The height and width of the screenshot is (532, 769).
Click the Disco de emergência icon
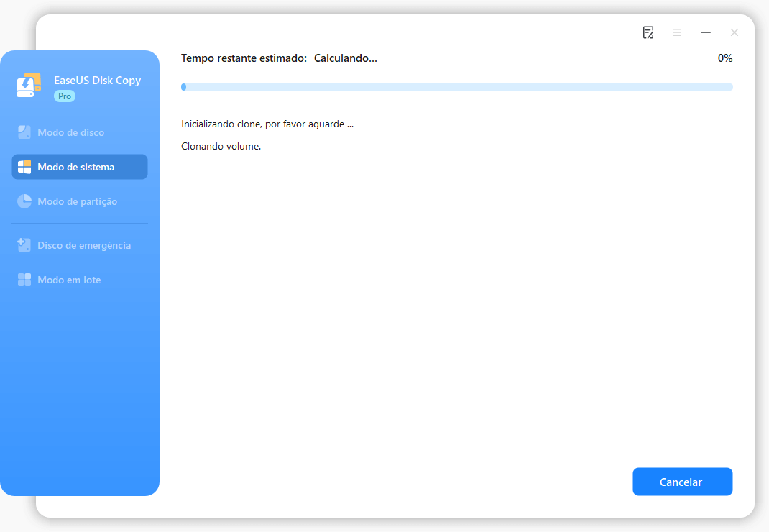tap(24, 245)
